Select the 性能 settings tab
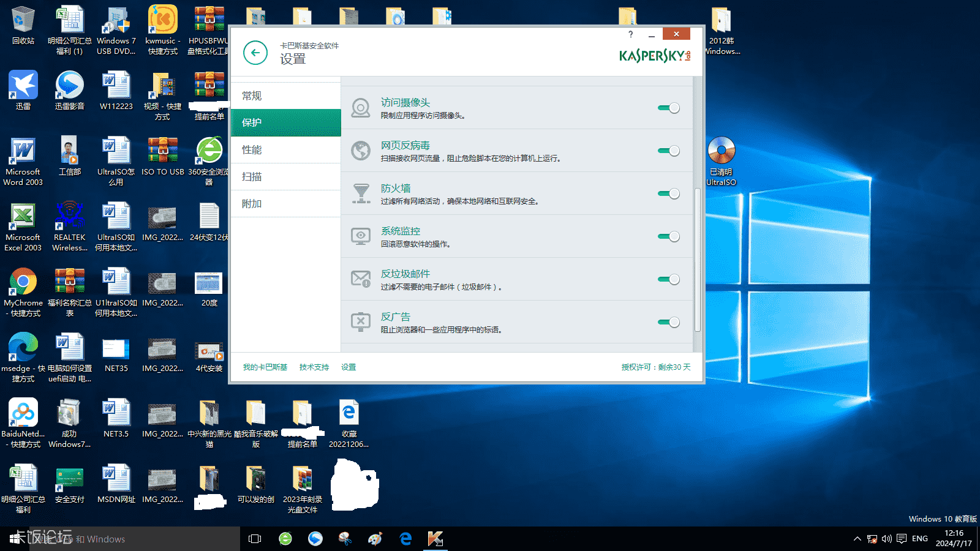This screenshot has height=551, width=980. [x=285, y=149]
